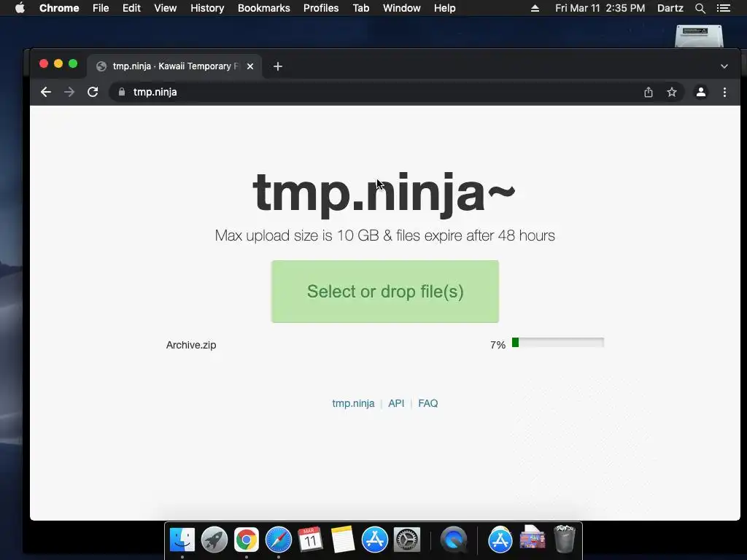Click the max upload size subtitle text
The width and height of the screenshot is (747, 560).
pyautogui.click(x=385, y=236)
